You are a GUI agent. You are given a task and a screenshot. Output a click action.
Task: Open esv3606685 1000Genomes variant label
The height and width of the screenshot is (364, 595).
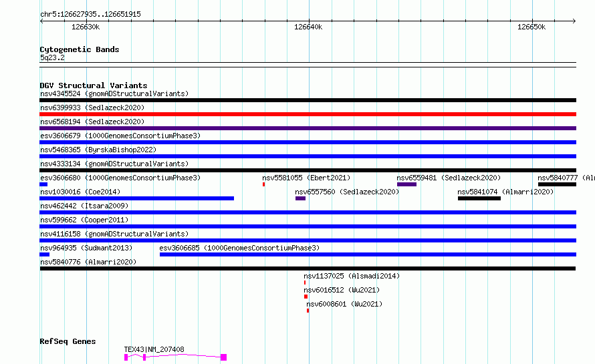[239, 248]
